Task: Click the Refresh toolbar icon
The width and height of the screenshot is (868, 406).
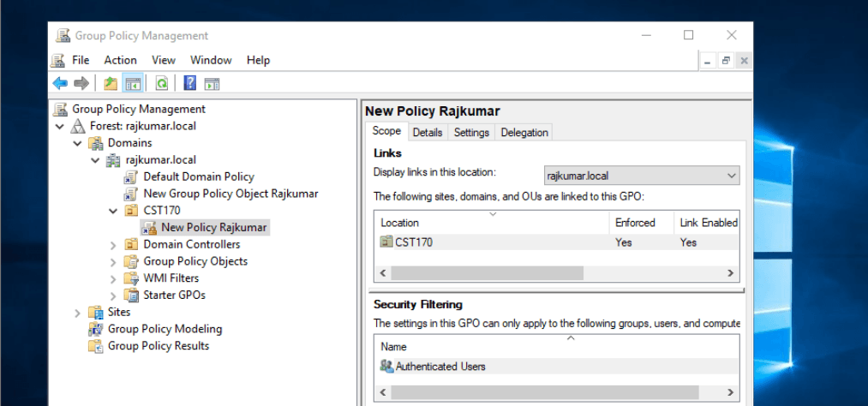Action: pyautogui.click(x=162, y=84)
